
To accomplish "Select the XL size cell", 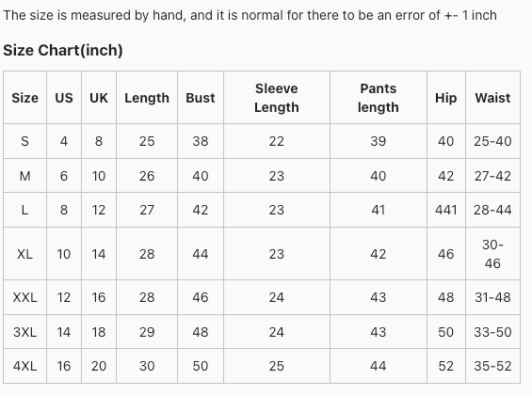I will click(24, 254).
